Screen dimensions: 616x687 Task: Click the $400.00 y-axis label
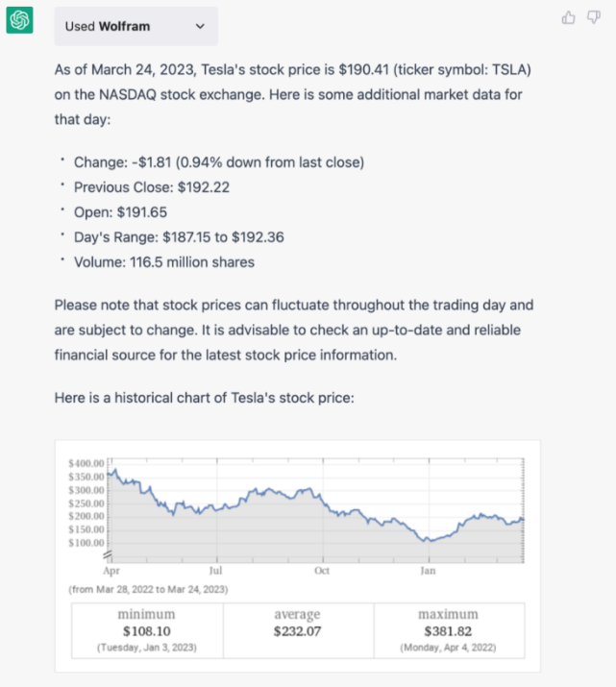pos(86,463)
